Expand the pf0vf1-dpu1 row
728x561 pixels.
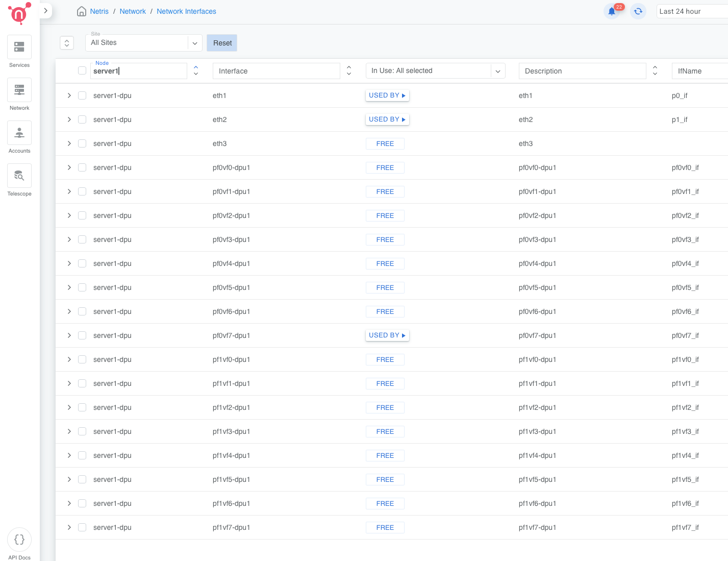pos(69,191)
